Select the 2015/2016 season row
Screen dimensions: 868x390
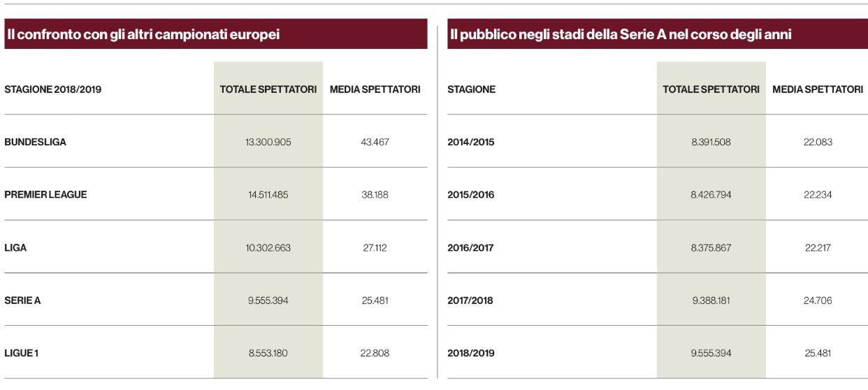pyautogui.click(x=657, y=195)
